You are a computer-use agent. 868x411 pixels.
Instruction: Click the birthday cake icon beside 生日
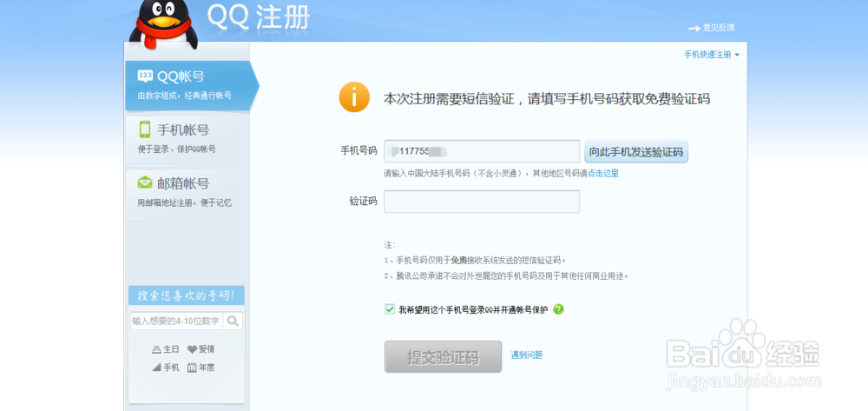156,349
